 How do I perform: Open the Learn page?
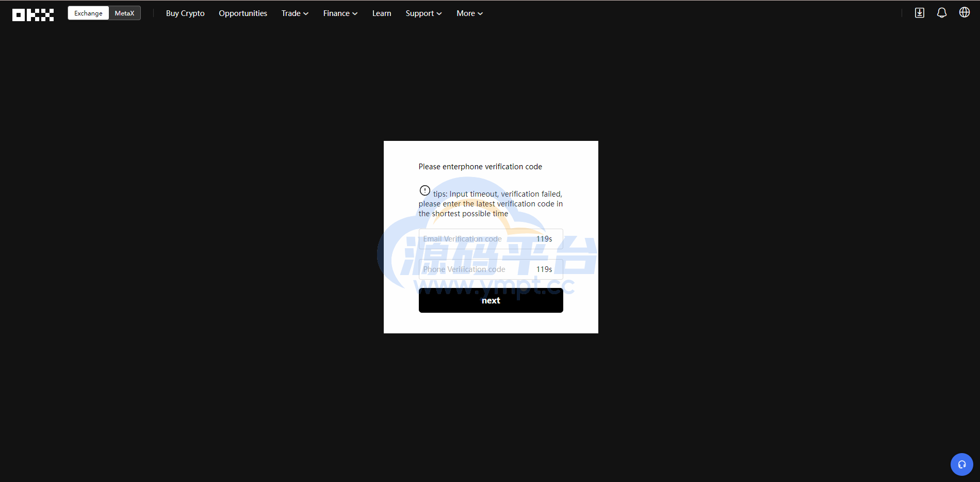[x=382, y=13]
